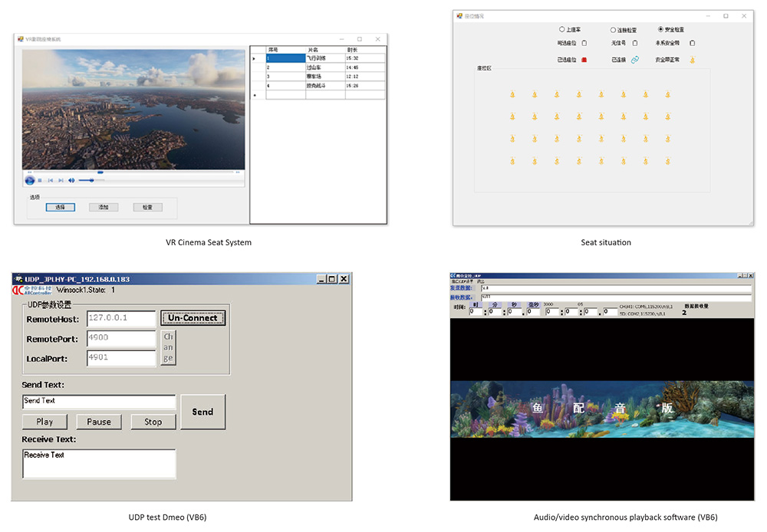This screenshot has width=767, height=532.
Task: Click the 发送数据 input field
Action: 616,288
